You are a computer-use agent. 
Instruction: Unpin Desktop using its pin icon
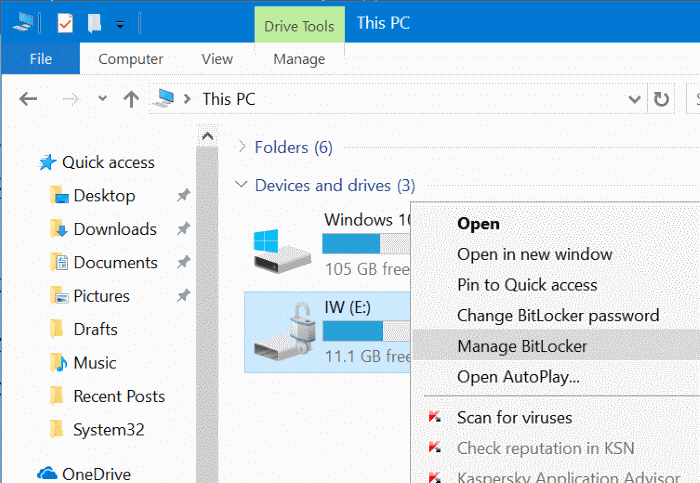click(x=182, y=196)
